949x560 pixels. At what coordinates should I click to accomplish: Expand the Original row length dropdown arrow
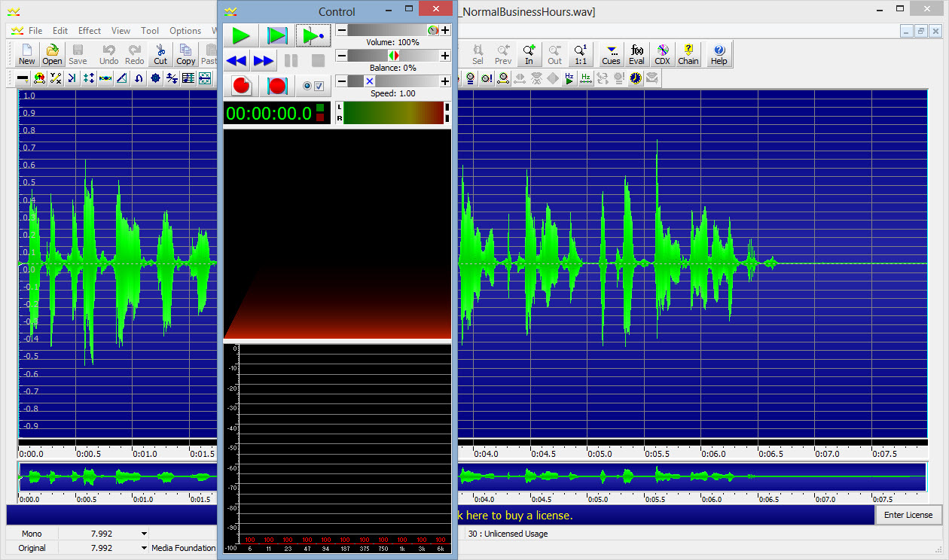[144, 548]
